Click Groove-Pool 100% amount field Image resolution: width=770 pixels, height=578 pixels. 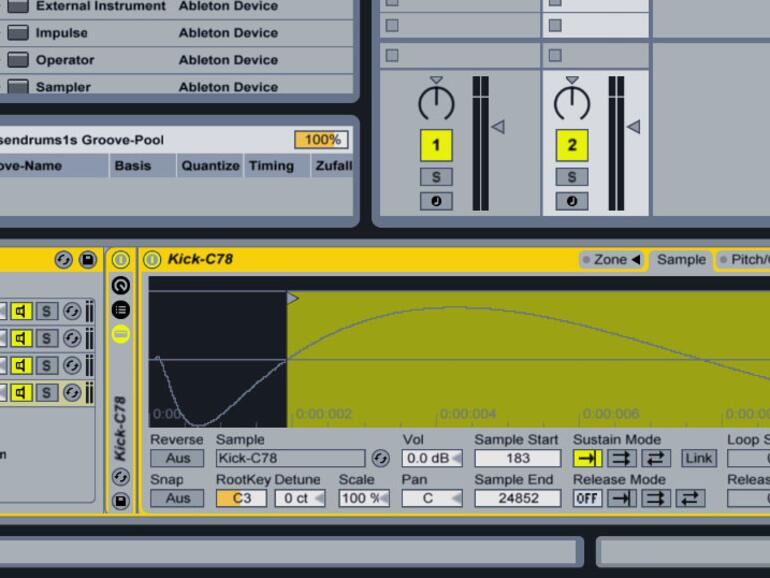321,140
